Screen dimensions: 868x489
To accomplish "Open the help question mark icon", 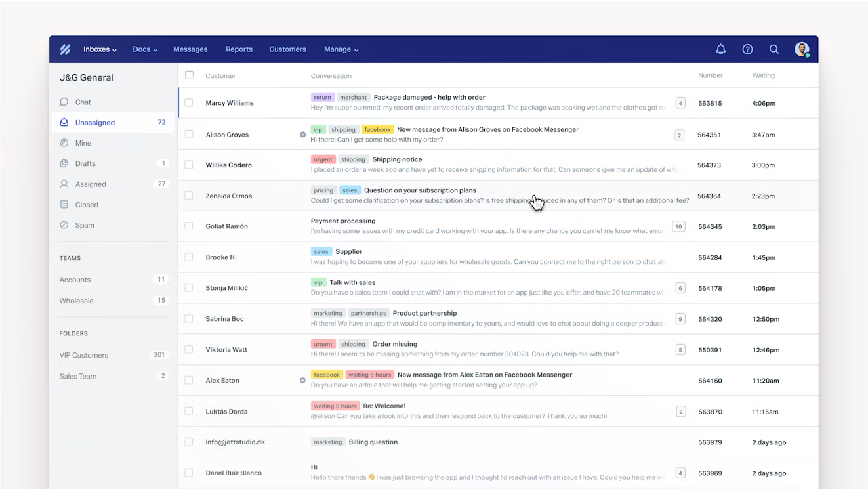I will click(x=747, y=49).
